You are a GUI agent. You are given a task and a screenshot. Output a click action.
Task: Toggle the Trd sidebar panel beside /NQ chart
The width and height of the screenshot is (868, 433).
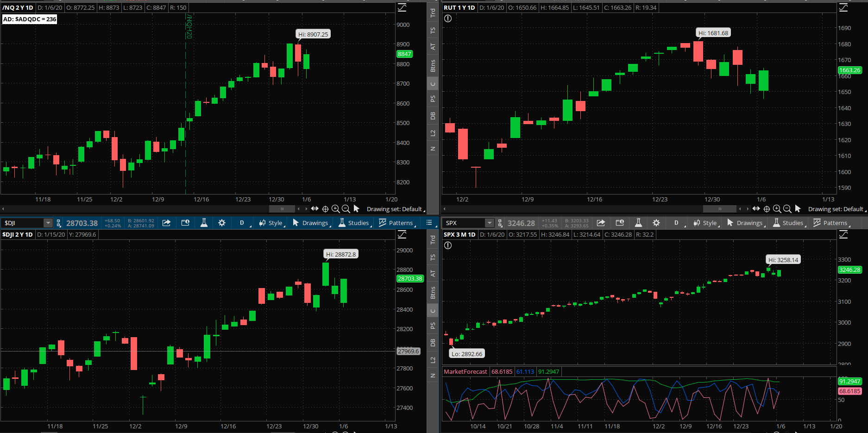point(433,13)
